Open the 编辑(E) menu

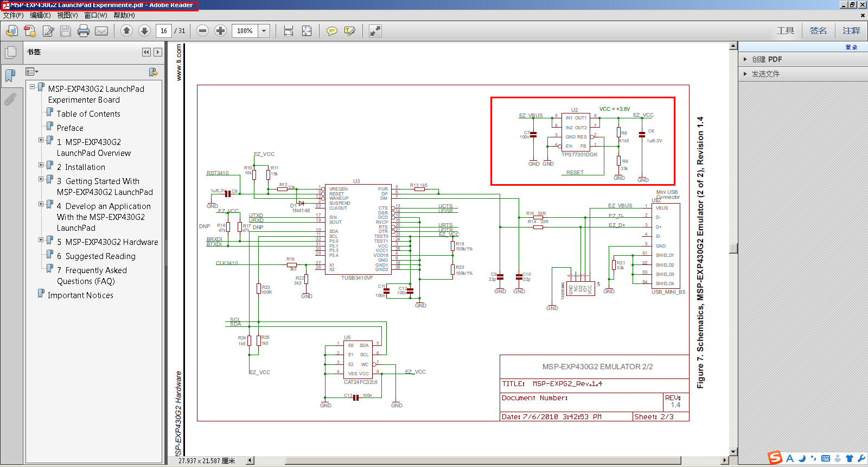tap(41, 15)
